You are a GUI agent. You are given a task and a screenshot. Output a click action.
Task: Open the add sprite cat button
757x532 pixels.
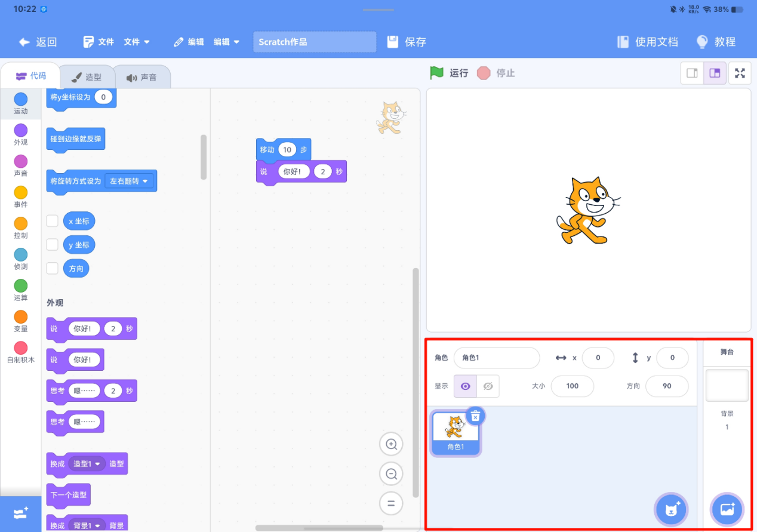[672, 509]
